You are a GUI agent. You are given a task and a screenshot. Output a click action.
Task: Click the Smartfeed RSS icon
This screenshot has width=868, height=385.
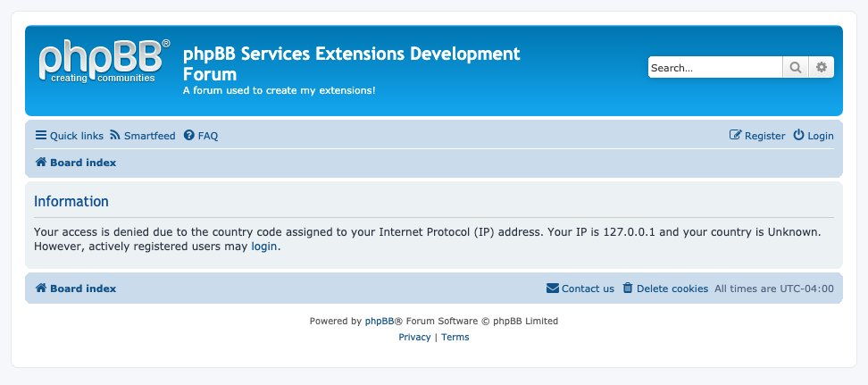click(x=115, y=135)
